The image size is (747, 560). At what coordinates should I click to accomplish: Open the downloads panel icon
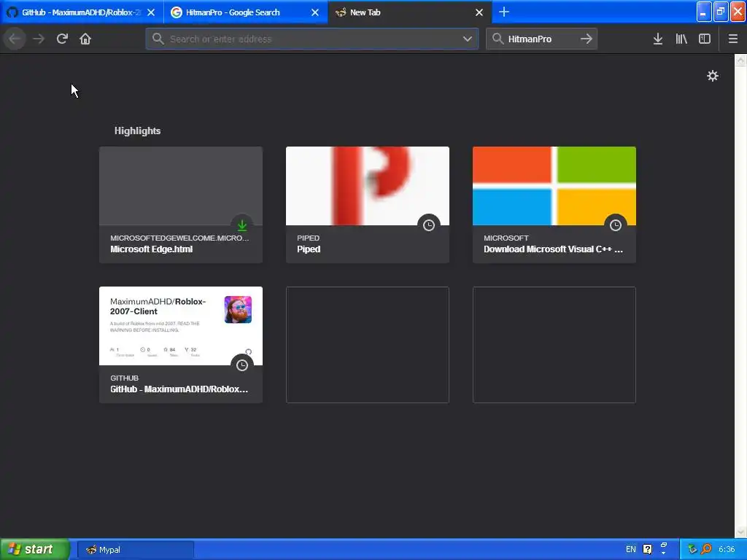click(x=658, y=39)
